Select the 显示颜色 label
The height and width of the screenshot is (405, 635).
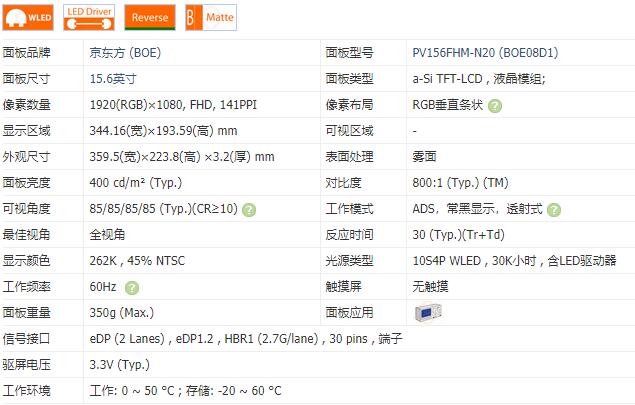(26, 260)
